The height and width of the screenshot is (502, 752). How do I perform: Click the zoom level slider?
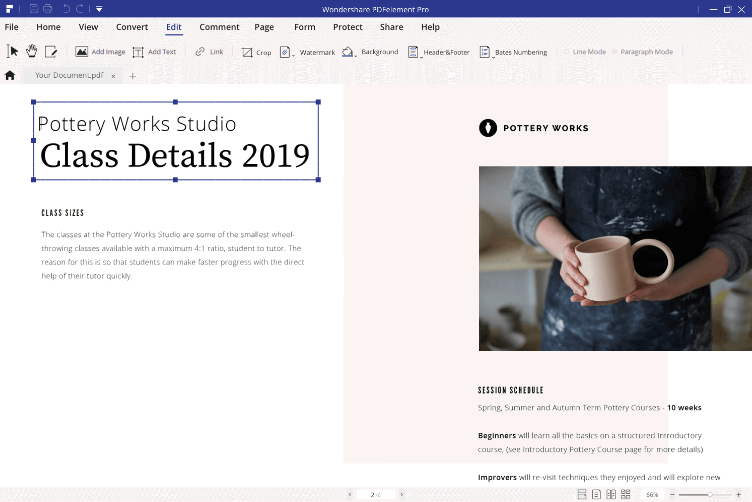point(708,494)
